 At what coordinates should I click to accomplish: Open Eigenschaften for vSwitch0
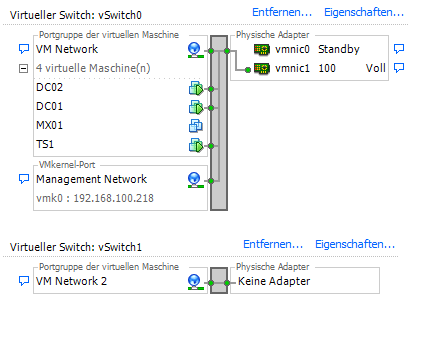[x=364, y=12]
